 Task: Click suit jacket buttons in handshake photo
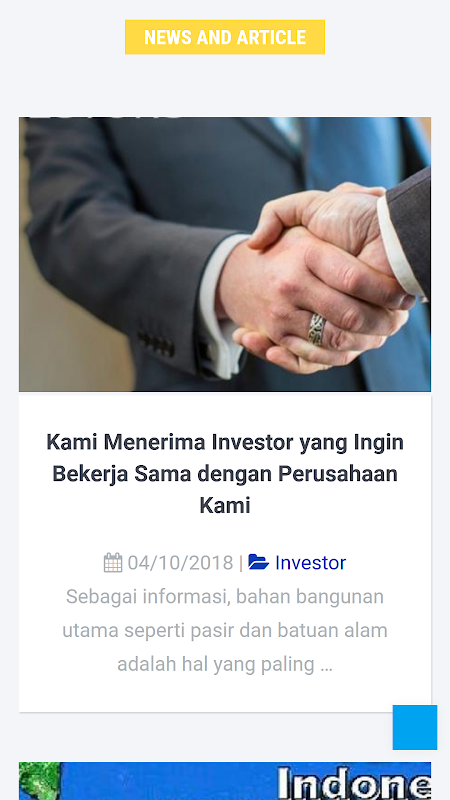pyautogui.click(x=156, y=343)
